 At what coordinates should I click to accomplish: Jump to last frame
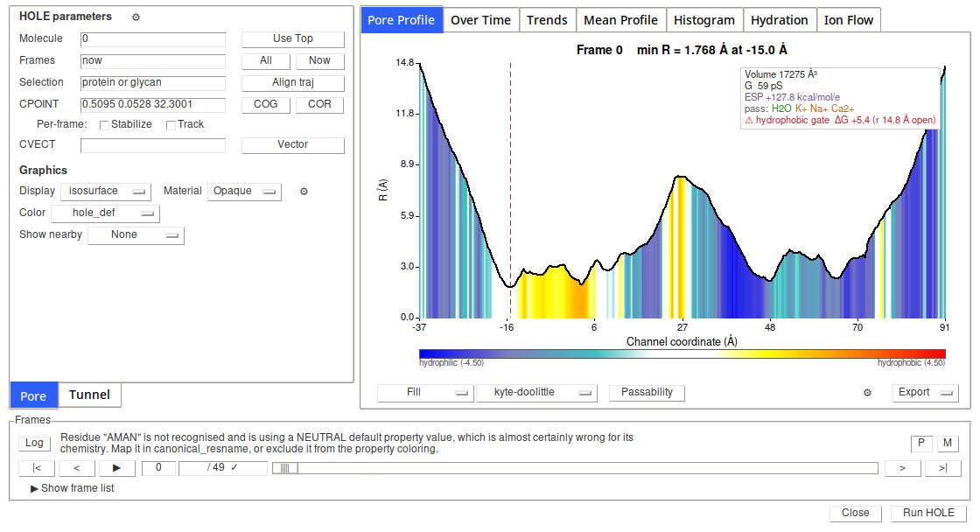tap(942, 468)
